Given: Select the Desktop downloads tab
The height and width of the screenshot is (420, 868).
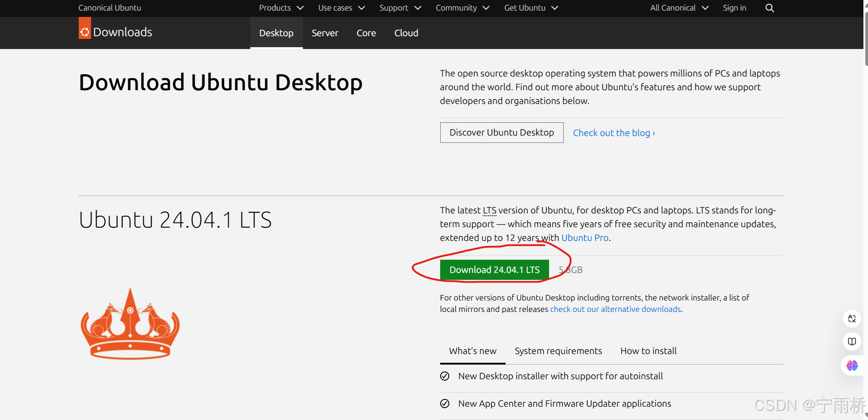Looking at the screenshot, I should point(276,33).
